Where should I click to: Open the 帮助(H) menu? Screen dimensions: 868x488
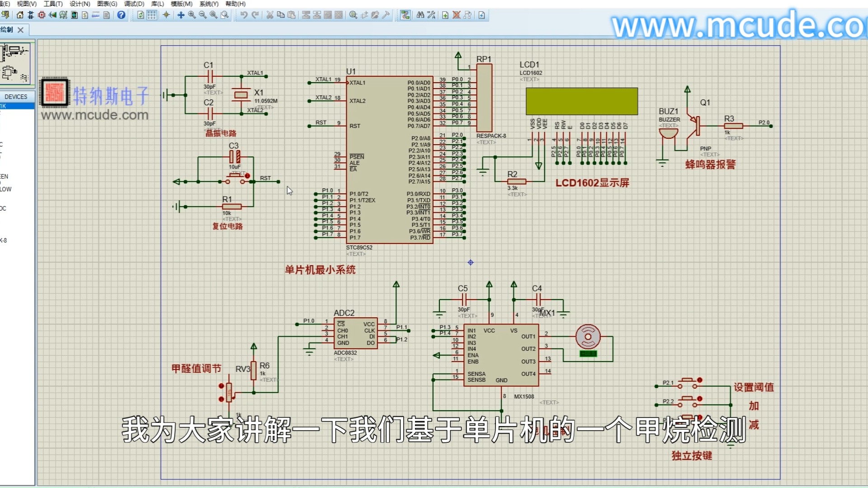coord(236,4)
